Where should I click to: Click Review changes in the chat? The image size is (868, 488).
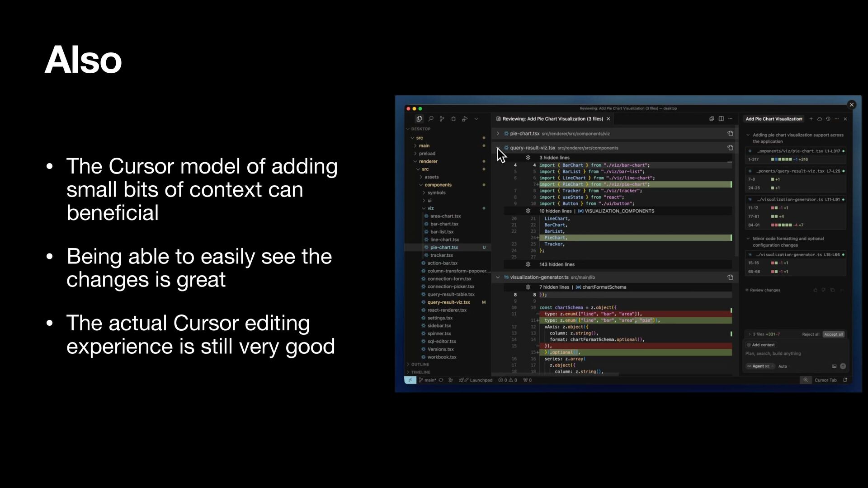(x=763, y=290)
